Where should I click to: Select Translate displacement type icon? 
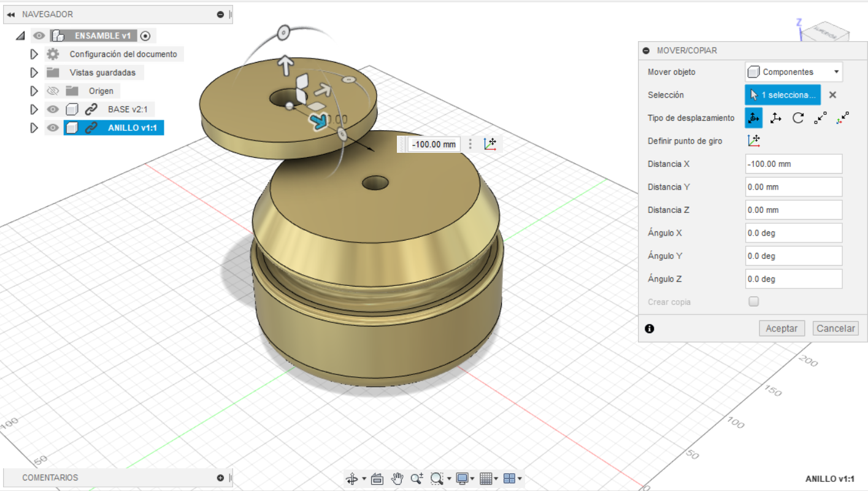(x=776, y=118)
